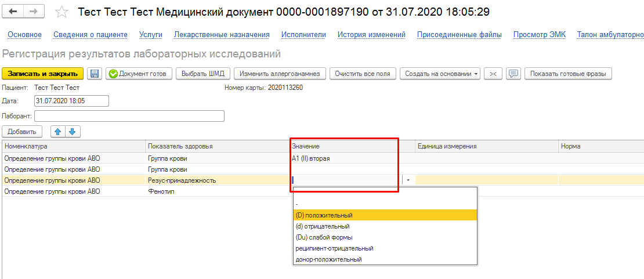The image size is (644, 279).
Task: Open the speech bubble comments icon
Action: (x=512, y=74)
